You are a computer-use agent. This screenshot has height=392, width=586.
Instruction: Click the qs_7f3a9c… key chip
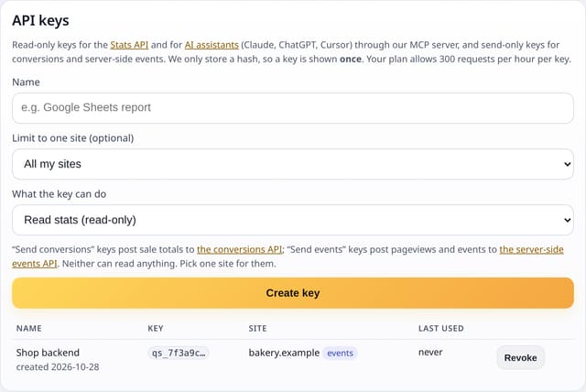click(179, 353)
